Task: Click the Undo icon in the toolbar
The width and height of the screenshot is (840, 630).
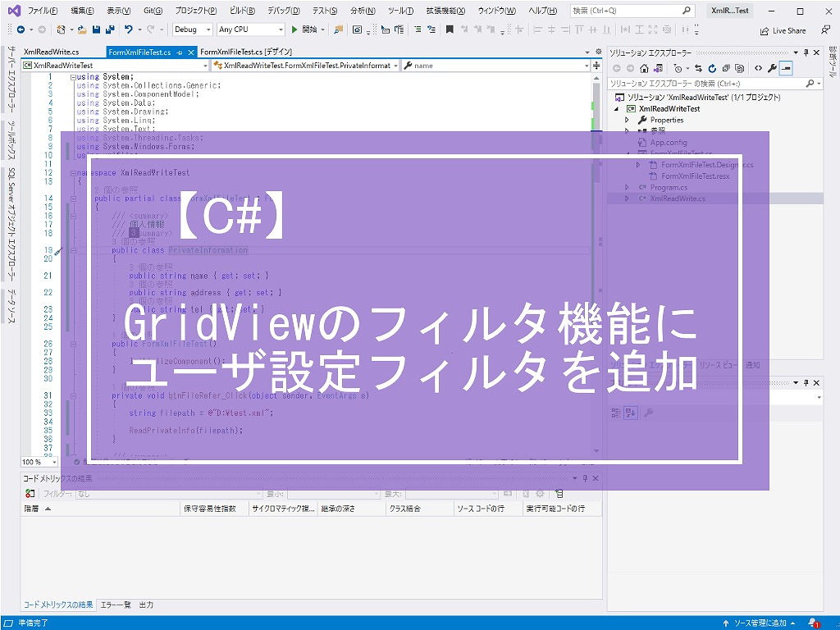Action: pos(130,30)
